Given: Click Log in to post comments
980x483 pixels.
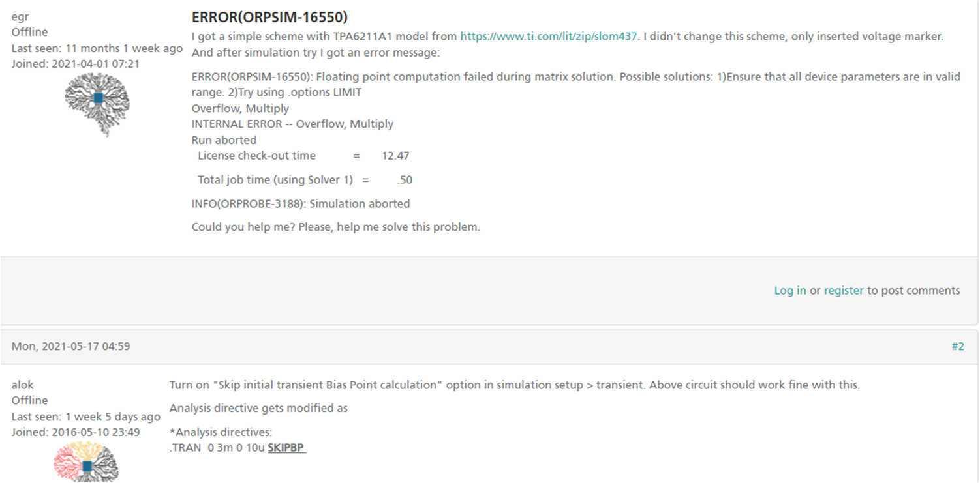Looking at the screenshot, I should [790, 290].
